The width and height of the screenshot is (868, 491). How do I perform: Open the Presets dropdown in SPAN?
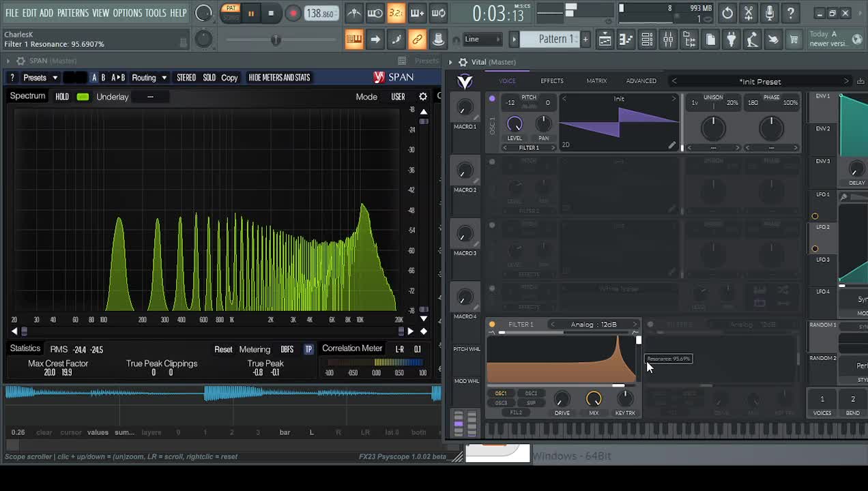pos(40,78)
